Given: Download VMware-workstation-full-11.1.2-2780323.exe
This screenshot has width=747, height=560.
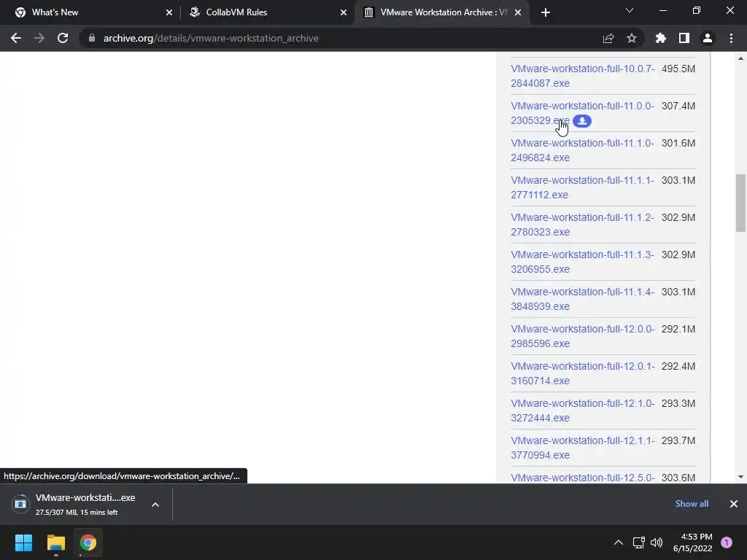Looking at the screenshot, I should [582, 225].
